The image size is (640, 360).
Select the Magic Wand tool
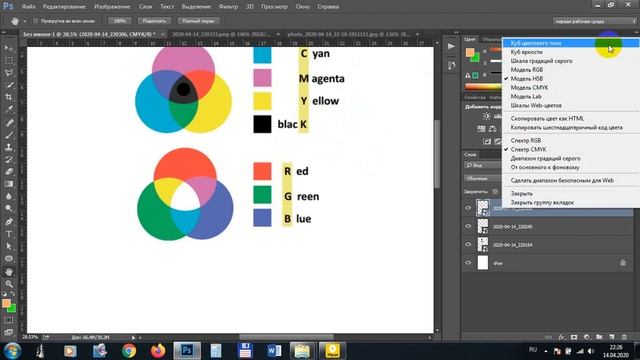(9, 85)
